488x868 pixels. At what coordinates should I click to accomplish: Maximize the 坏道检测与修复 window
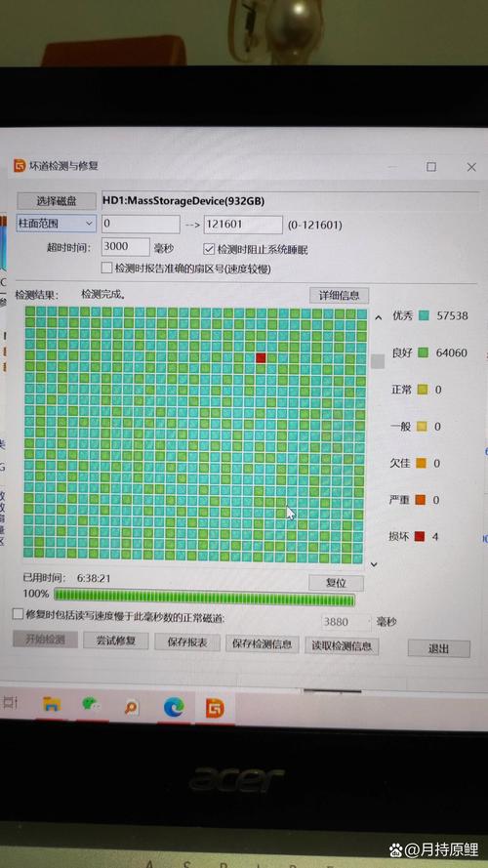click(x=431, y=167)
